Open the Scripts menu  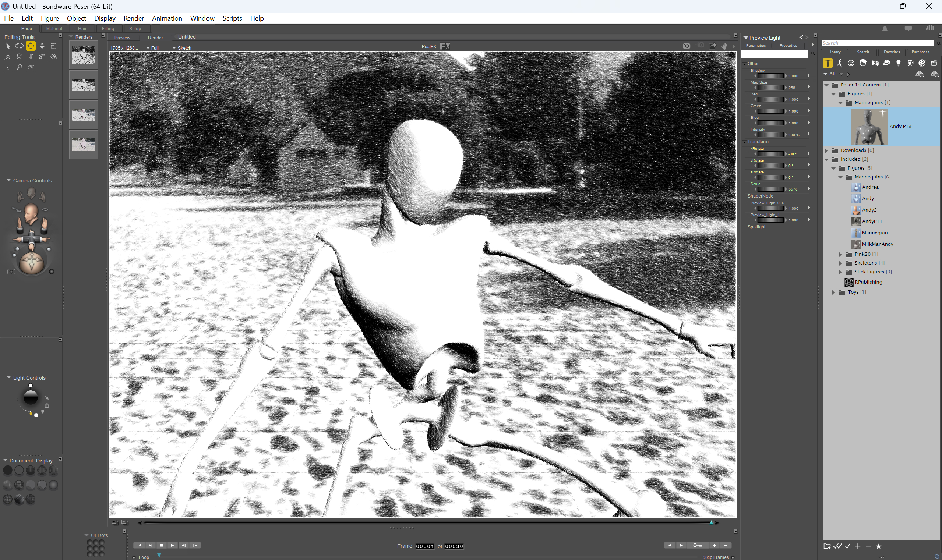tap(232, 18)
